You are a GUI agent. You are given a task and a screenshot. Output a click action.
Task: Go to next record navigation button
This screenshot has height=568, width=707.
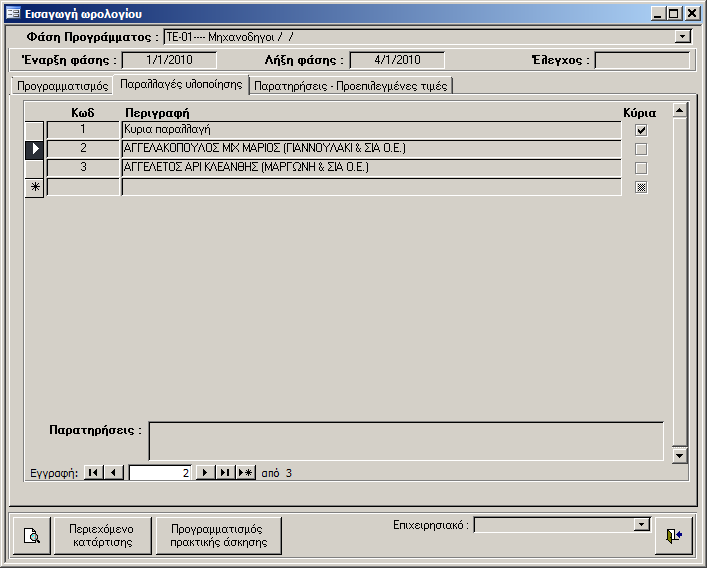tap(205, 473)
